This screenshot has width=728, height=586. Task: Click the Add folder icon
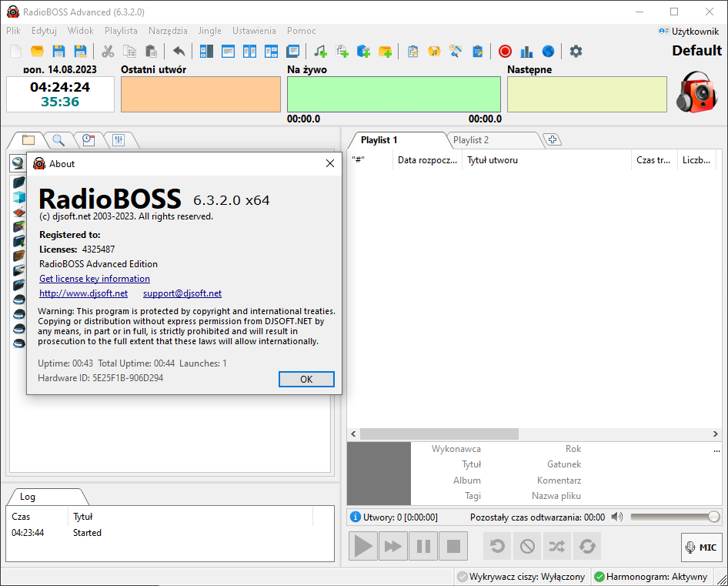(386, 51)
